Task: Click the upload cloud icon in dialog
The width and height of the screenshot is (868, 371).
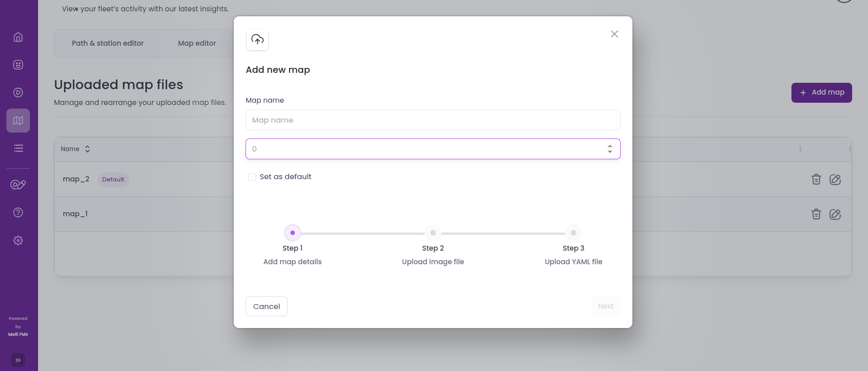Action: click(x=257, y=40)
